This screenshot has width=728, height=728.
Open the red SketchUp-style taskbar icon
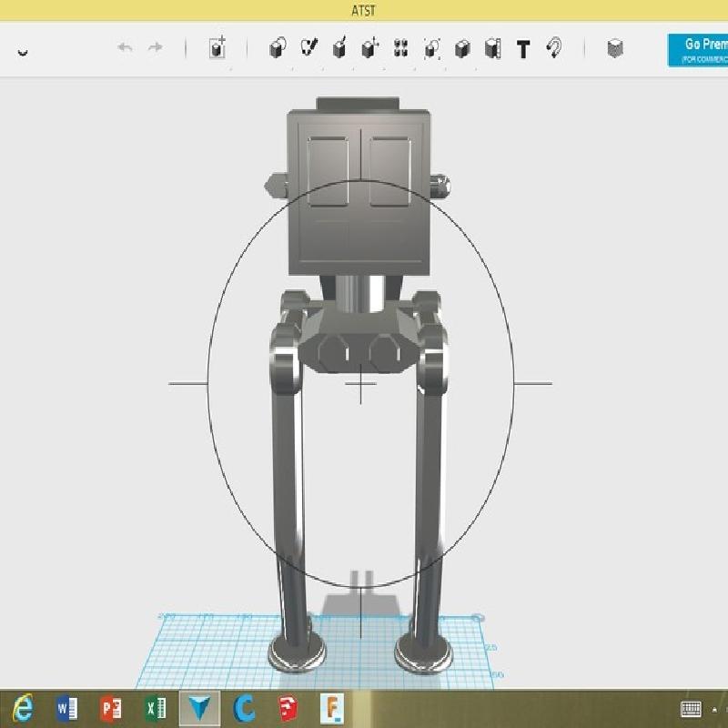(288, 709)
